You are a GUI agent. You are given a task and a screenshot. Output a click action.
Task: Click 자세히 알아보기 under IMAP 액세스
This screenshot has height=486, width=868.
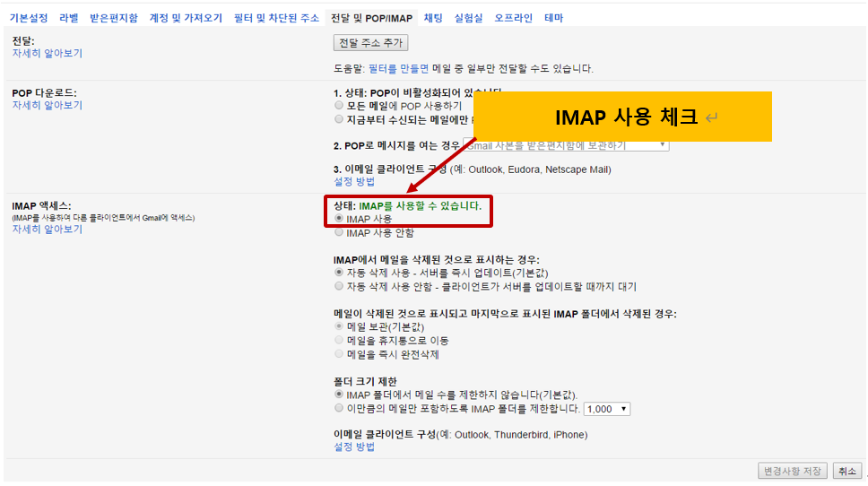47,230
